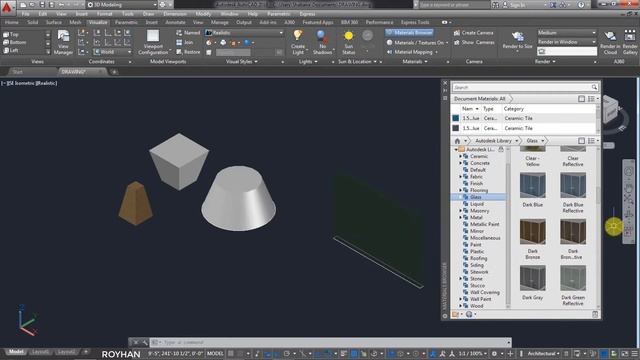Viewport: 640px width, 360px height.
Task: Open the Solid ribbon tab
Action: pyautogui.click(x=33, y=22)
